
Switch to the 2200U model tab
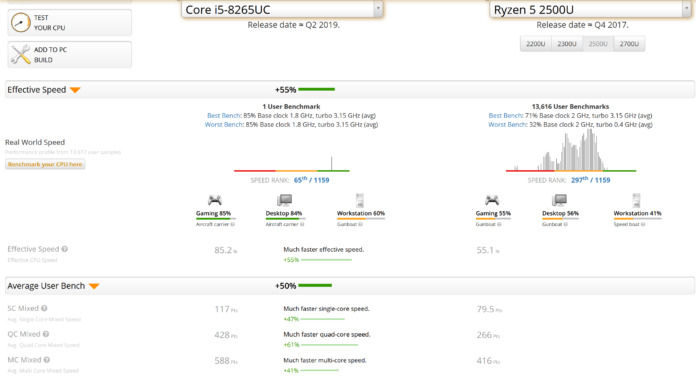[x=535, y=44]
